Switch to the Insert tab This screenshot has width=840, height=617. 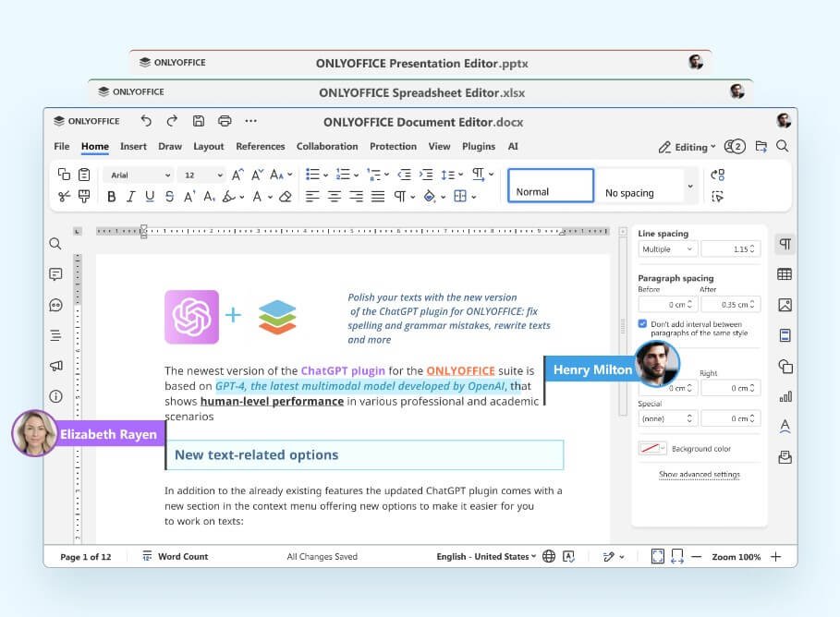(133, 147)
